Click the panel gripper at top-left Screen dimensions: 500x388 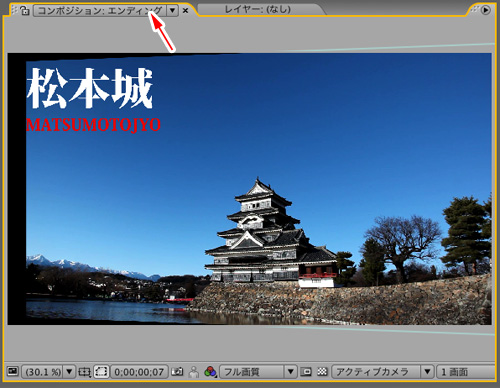click(x=14, y=10)
